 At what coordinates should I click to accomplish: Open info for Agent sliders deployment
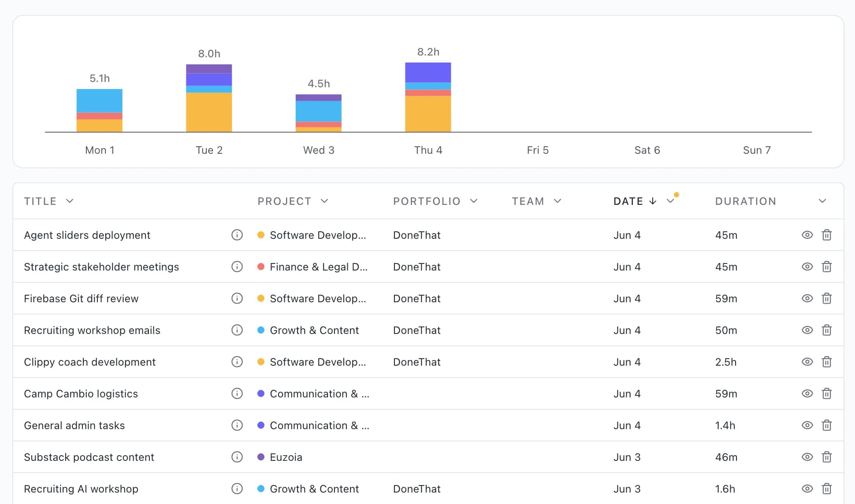pyautogui.click(x=237, y=235)
